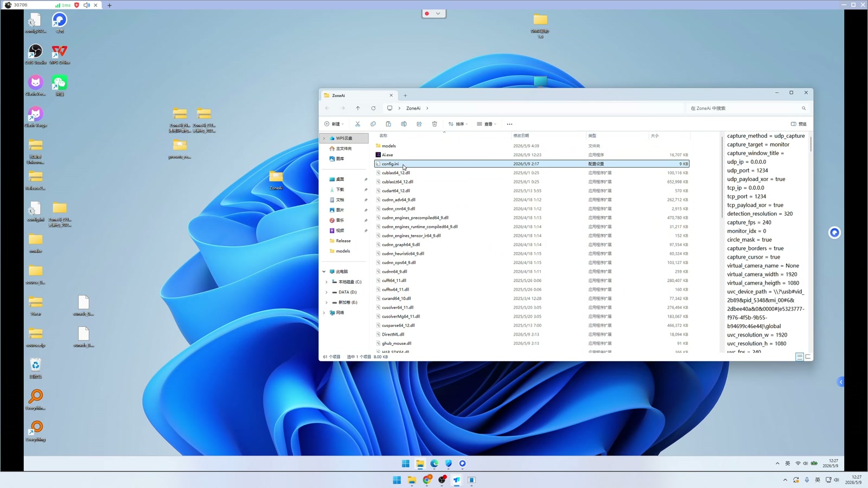Refresh the ZoneAi folder view

click(x=373, y=108)
